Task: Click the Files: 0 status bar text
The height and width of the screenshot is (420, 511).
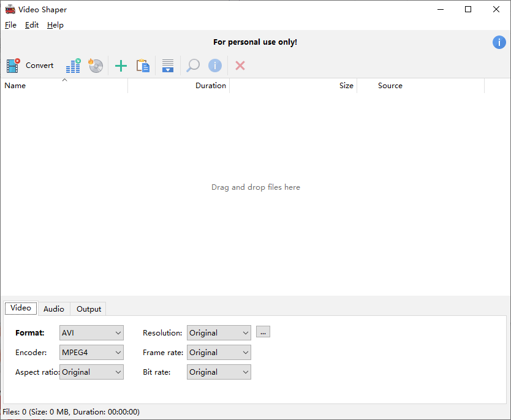Action: 71,412
